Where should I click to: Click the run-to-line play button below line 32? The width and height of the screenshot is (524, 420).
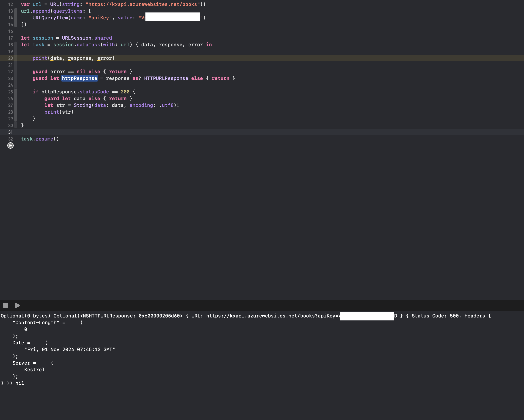pos(10,145)
